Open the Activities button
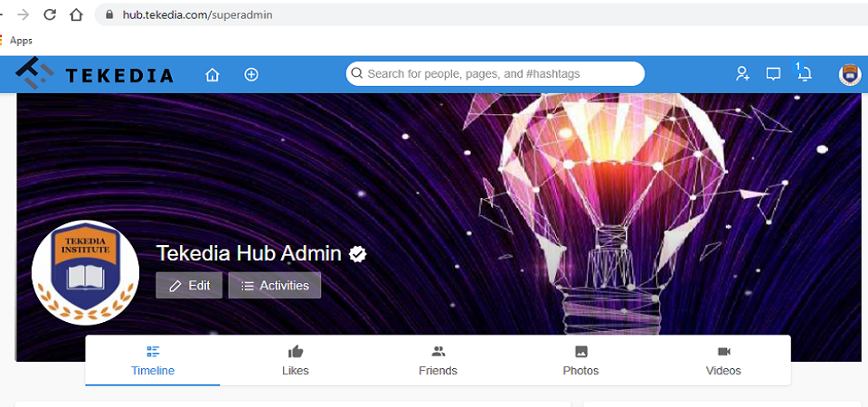Image resolution: width=868 pixels, height=407 pixels. pyautogui.click(x=275, y=285)
